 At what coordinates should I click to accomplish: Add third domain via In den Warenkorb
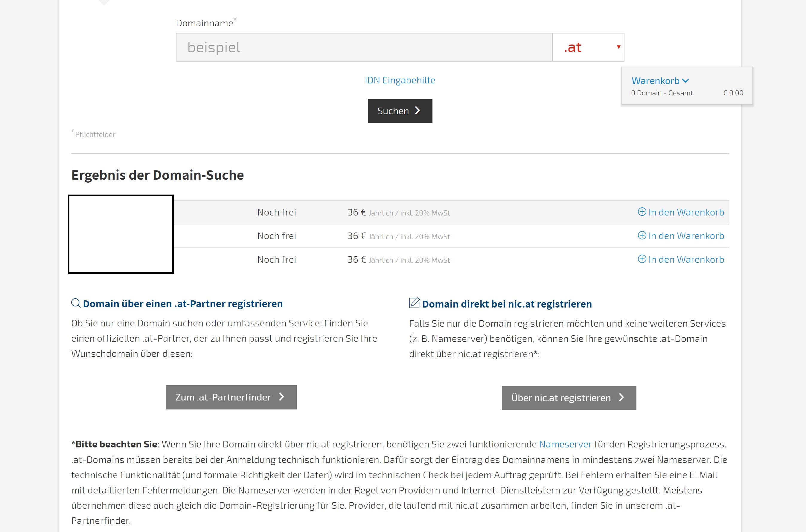pyautogui.click(x=686, y=259)
